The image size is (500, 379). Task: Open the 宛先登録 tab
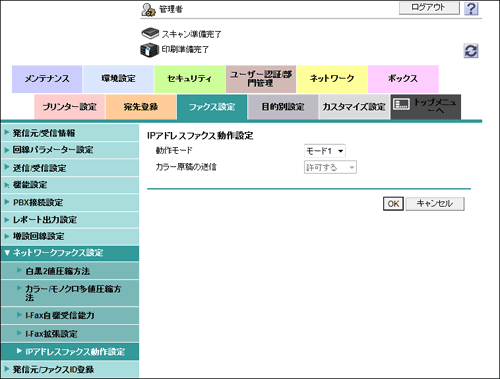[141, 107]
